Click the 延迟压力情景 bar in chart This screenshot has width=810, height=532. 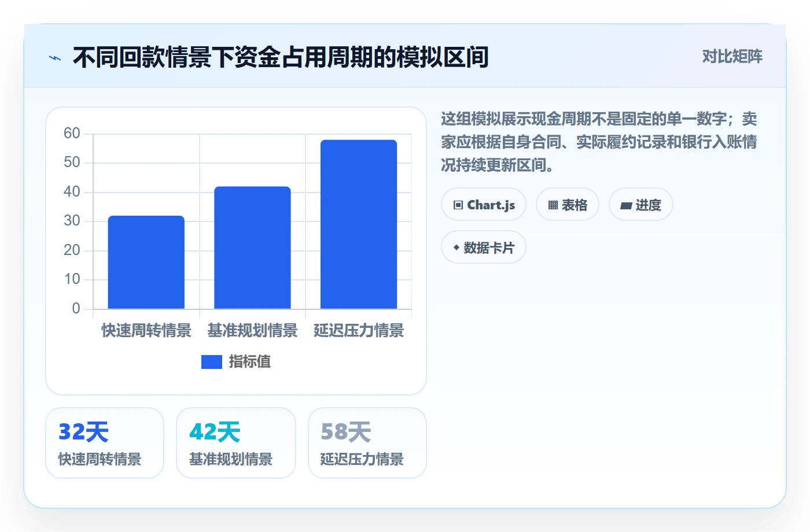point(359,224)
